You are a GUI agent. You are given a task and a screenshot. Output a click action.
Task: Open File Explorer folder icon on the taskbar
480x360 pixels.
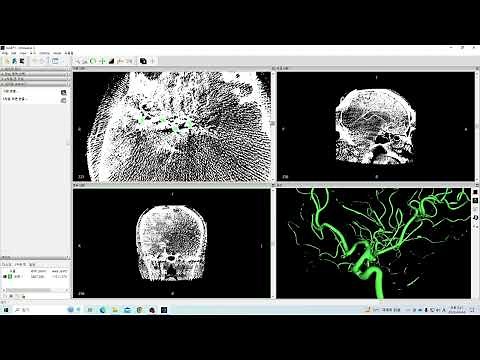pyautogui.click(x=115, y=310)
